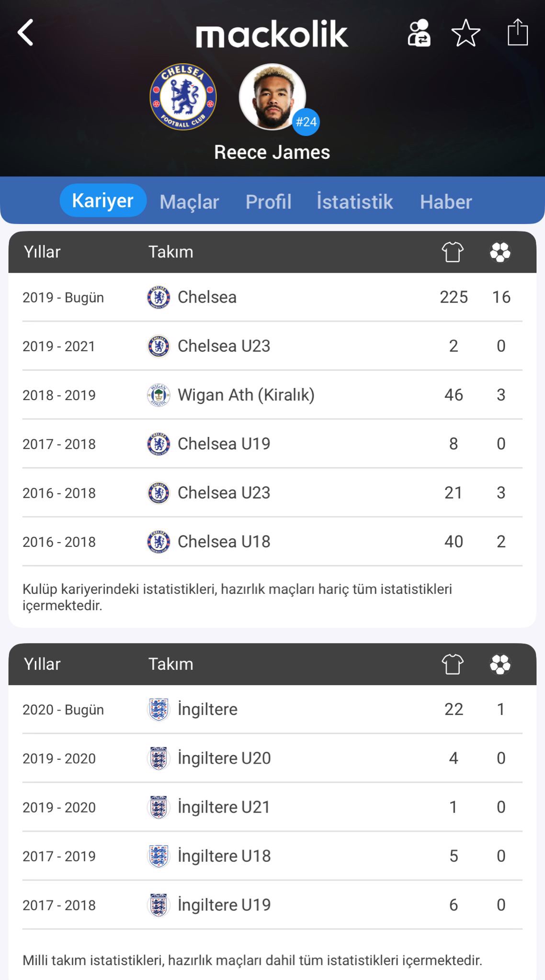The height and width of the screenshot is (980, 545).
Task: Toggle the favorite star icon
Action: [x=466, y=33]
